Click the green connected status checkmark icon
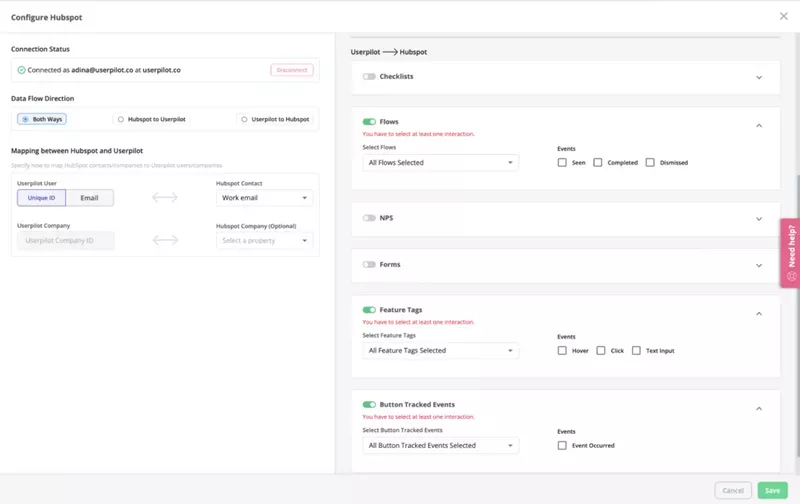Viewport: 800px width, 504px height. coord(21,70)
